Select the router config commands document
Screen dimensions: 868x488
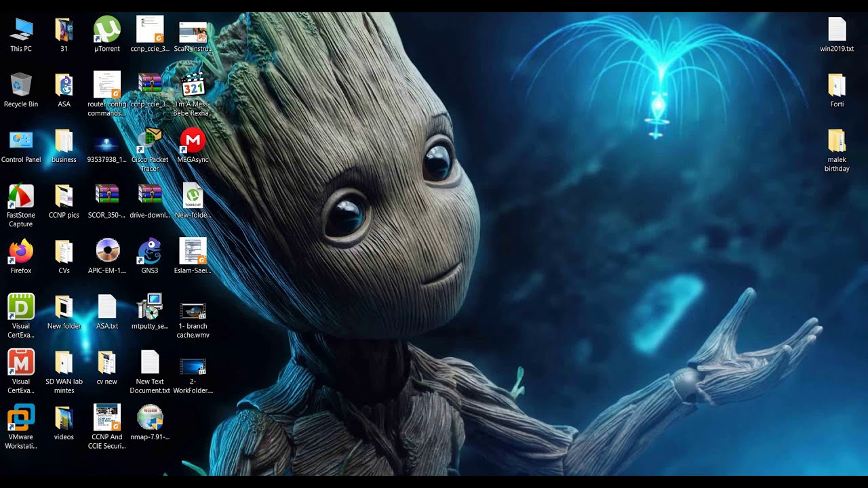tap(107, 85)
